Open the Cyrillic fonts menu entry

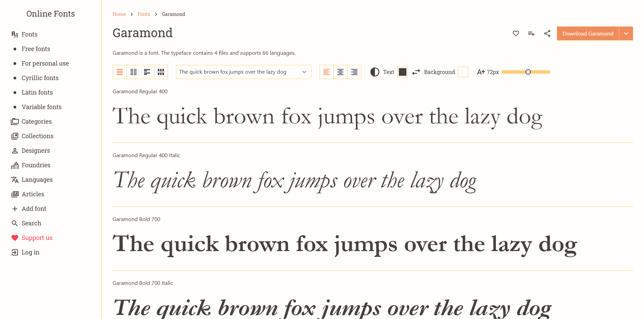[x=40, y=78]
